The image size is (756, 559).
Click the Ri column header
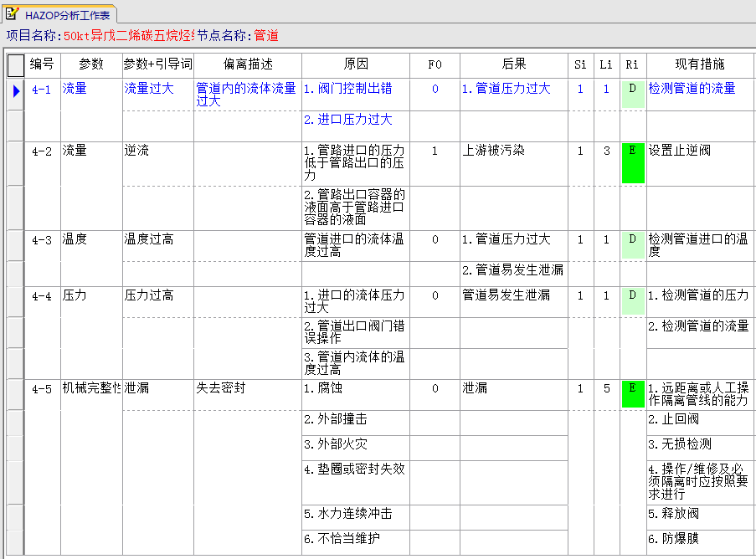(x=633, y=64)
